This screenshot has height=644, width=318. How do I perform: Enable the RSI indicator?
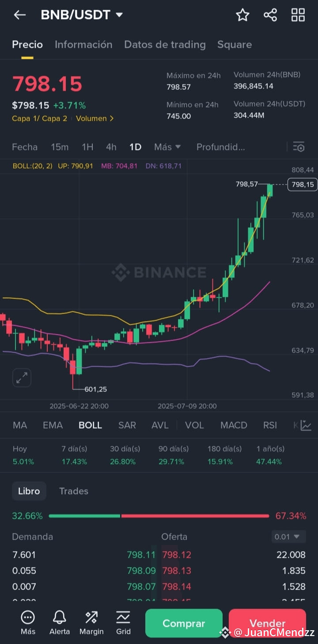pos(270,425)
